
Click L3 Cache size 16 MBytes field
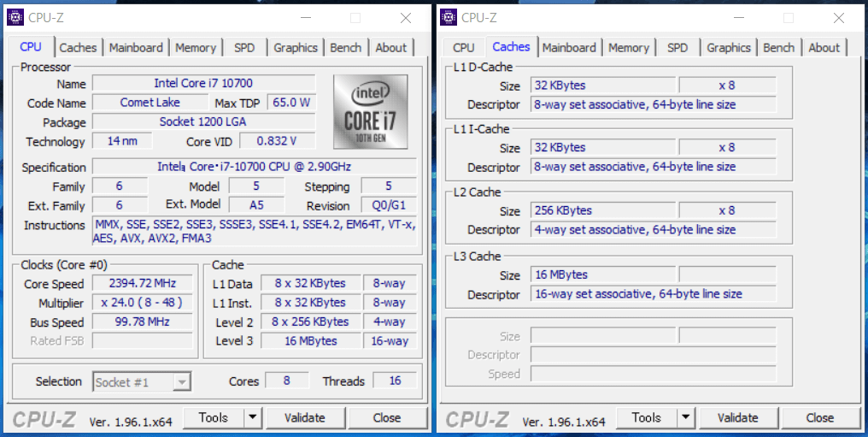[x=603, y=275]
